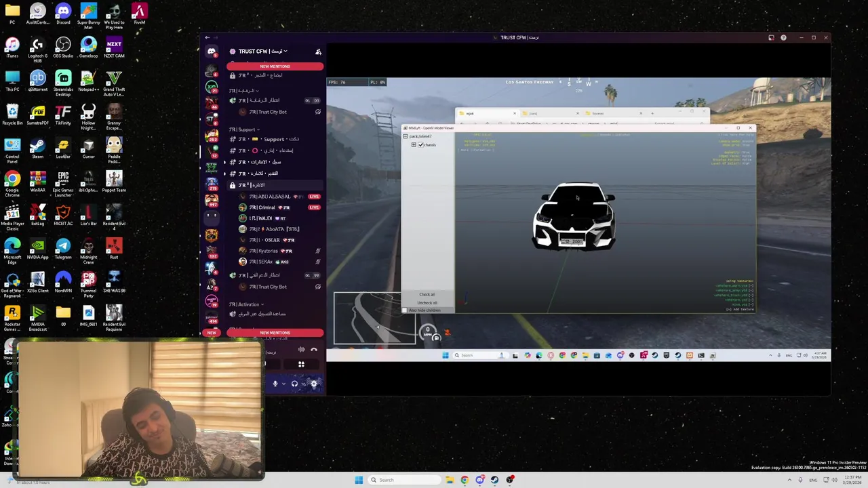This screenshot has height=488, width=868.
Task: Collapse the pack/xlim47 tree node
Action: point(406,136)
